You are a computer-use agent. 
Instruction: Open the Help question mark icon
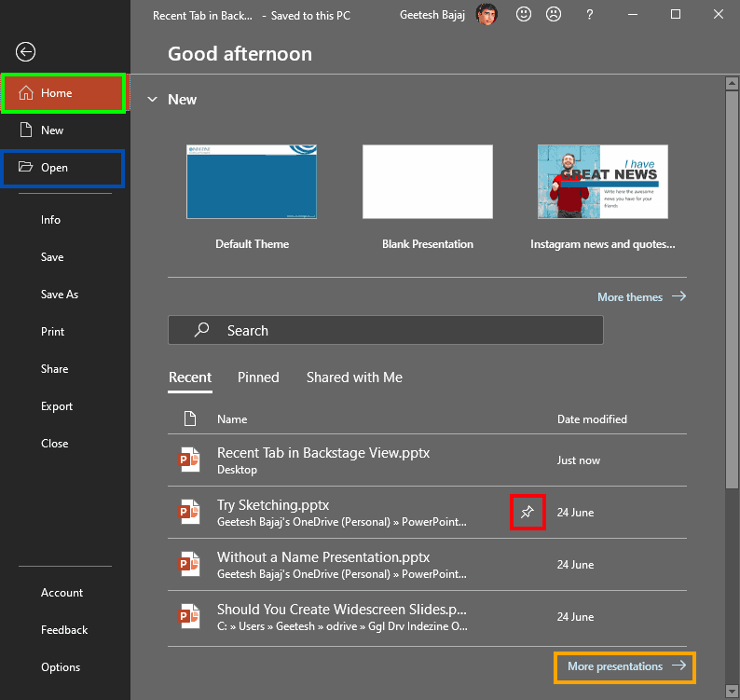click(x=589, y=15)
